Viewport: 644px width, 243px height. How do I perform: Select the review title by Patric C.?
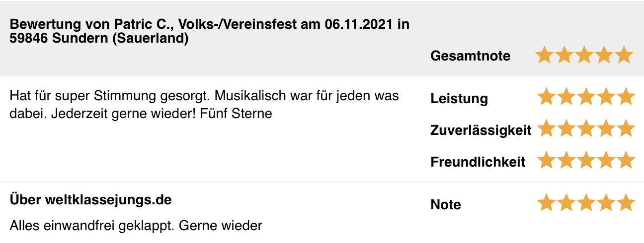(x=210, y=31)
